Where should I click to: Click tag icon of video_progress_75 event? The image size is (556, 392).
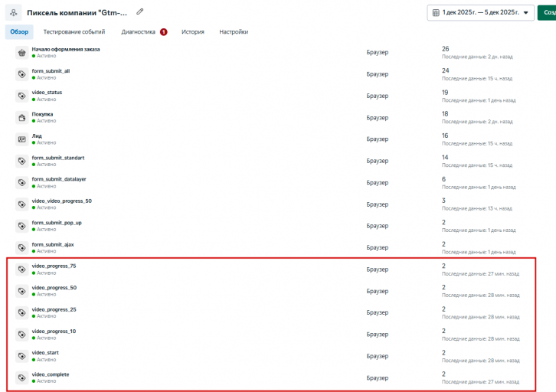point(22,269)
